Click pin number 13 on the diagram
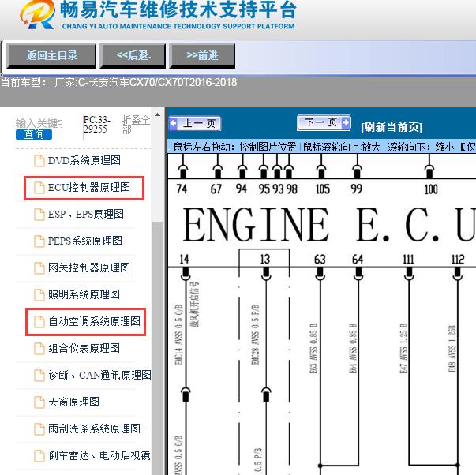The height and width of the screenshot is (475, 476). pos(265,259)
